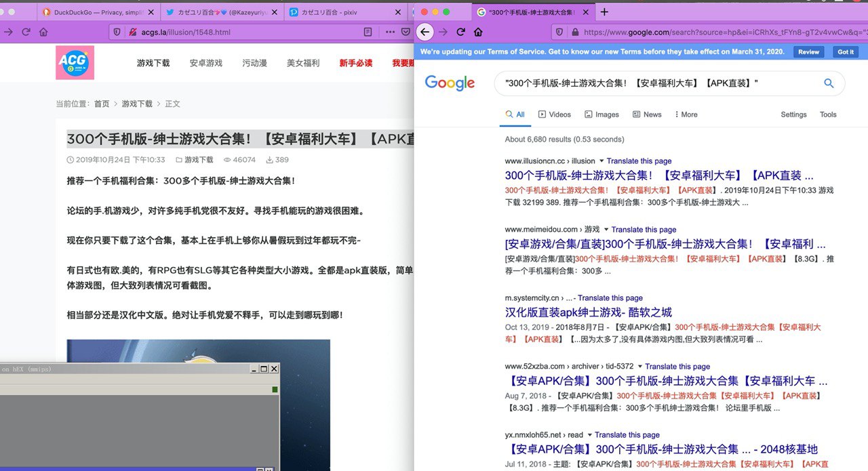Select the Videos search tab
Viewport: 868px width, 471px height.
click(555, 115)
